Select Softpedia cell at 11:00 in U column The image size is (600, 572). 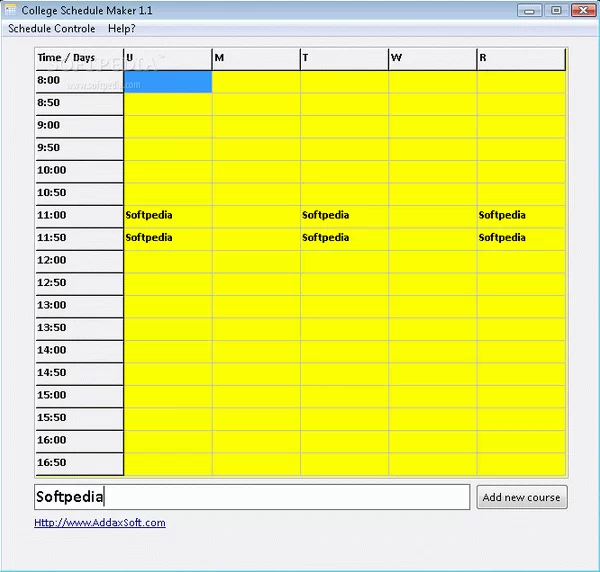[168, 217]
